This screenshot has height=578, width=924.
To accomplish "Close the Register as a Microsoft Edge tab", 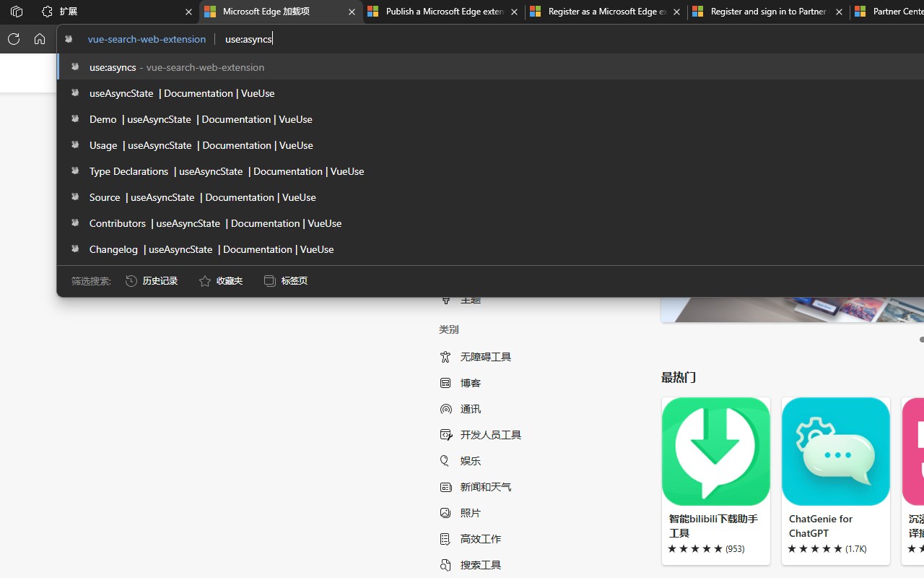I will (676, 12).
